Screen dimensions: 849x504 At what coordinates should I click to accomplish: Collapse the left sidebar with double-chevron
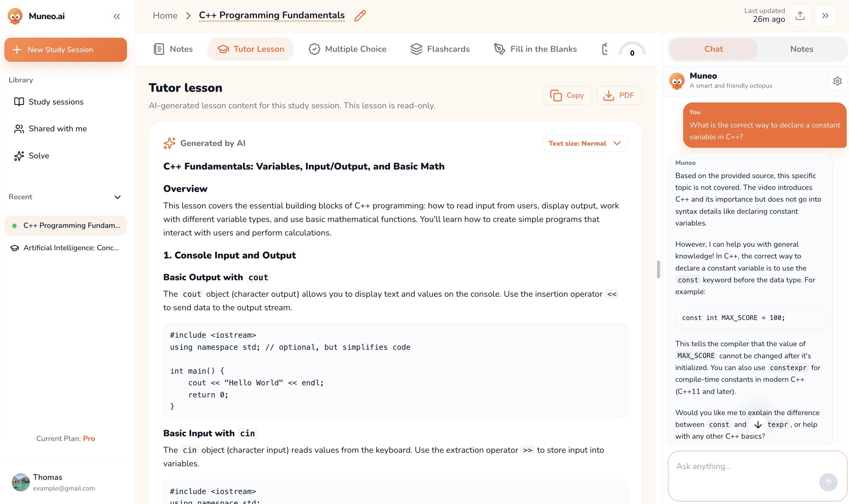(117, 16)
